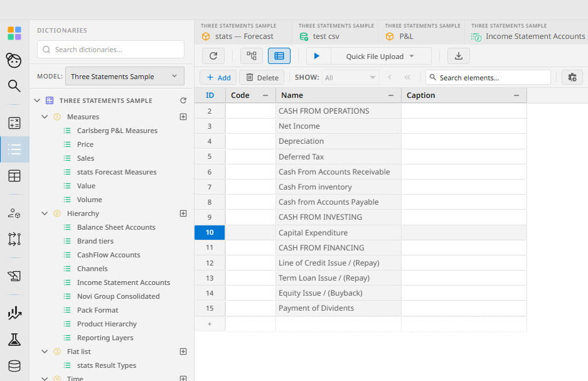Select the Deferred Tax name cell
This screenshot has height=381, width=588.
click(338, 157)
